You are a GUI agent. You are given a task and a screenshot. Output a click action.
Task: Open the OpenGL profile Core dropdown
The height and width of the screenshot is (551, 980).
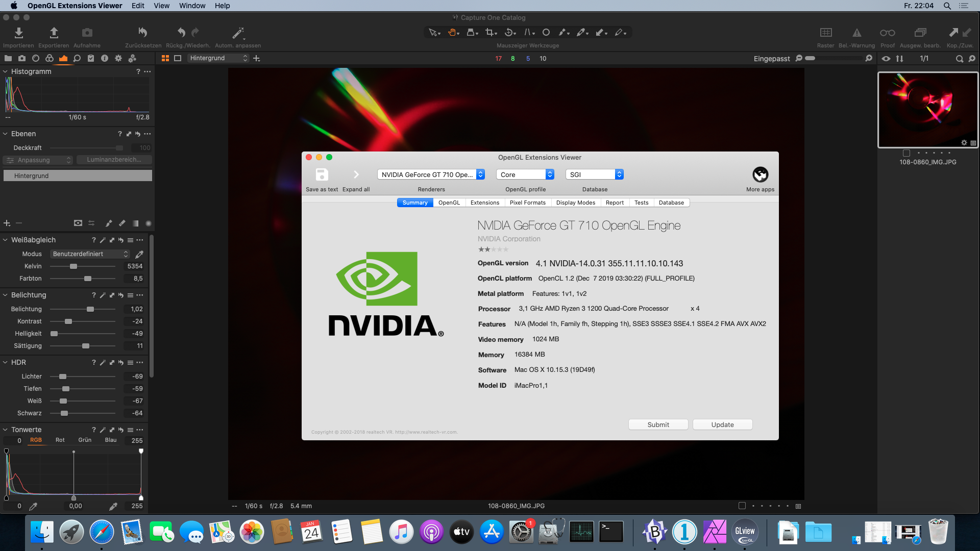coord(525,174)
